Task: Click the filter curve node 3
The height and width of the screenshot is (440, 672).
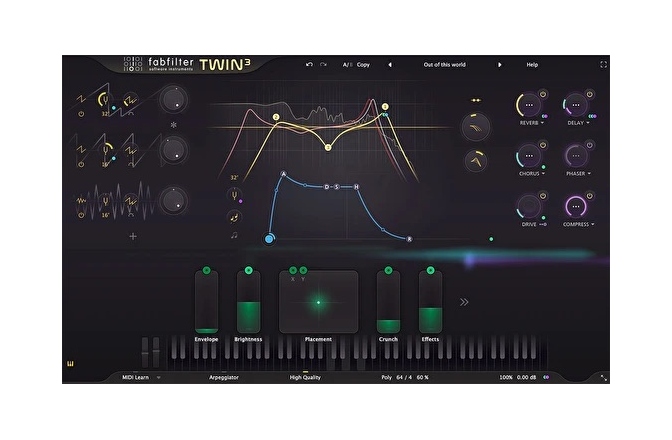Action: pyautogui.click(x=328, y=147)
